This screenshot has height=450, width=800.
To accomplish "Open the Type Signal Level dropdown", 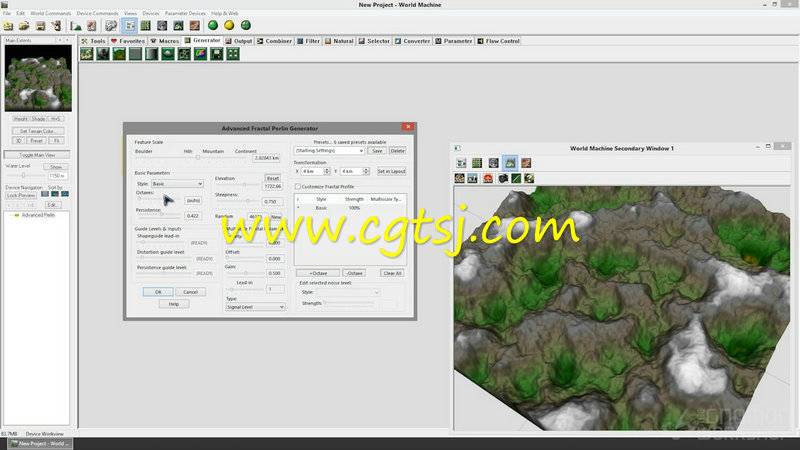I will pyautogui.click(x=255, y=307).
